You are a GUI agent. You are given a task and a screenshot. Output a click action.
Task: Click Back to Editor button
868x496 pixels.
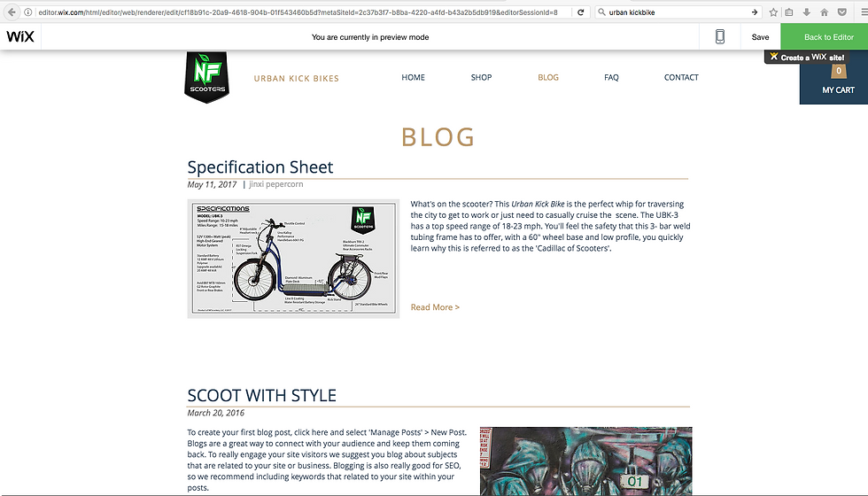tap(825, 36)
